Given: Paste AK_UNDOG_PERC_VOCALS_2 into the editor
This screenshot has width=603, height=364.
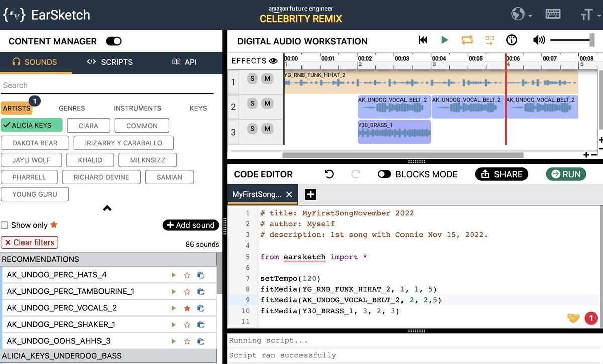Looking at the screenshot, I should click(x=200, y=308).
